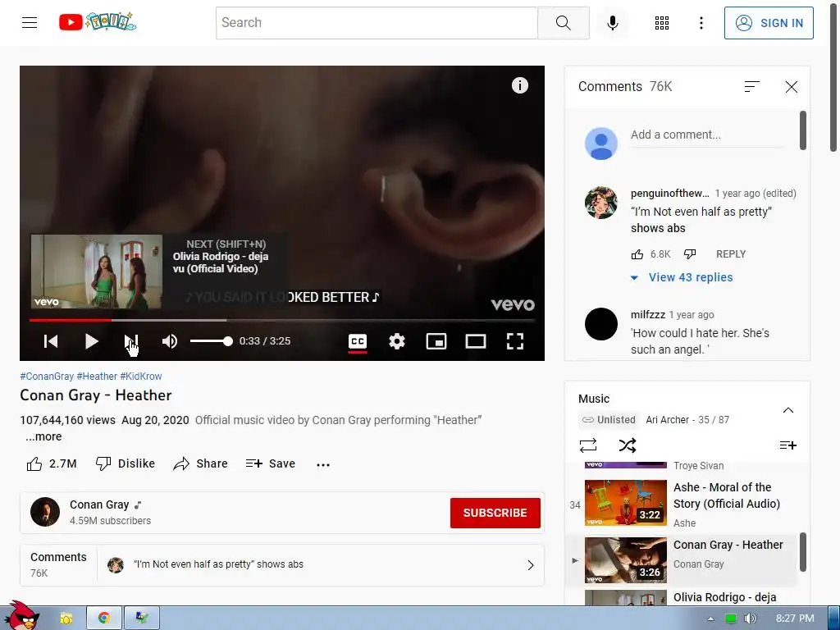Open next video thumbnail preview

pos(97,272)
